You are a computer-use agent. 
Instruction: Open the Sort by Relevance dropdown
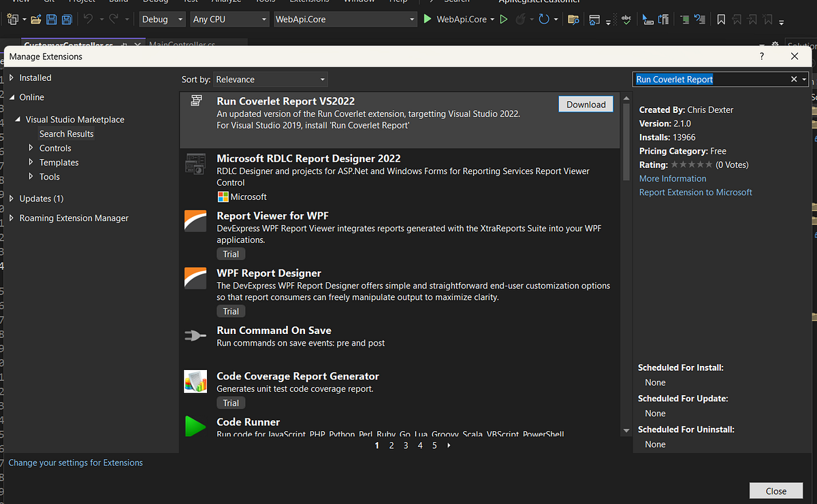270,80
